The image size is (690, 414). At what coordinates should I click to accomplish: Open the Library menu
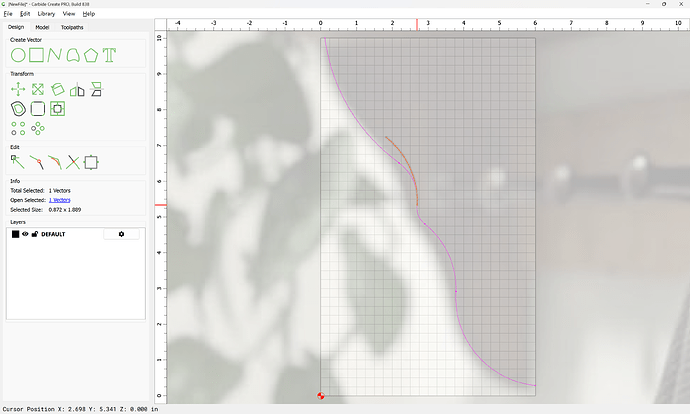click(x=46, y=14)
